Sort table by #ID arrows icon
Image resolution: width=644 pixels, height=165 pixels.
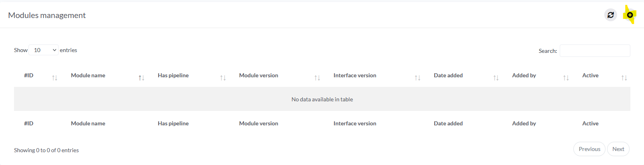[55, 78]
